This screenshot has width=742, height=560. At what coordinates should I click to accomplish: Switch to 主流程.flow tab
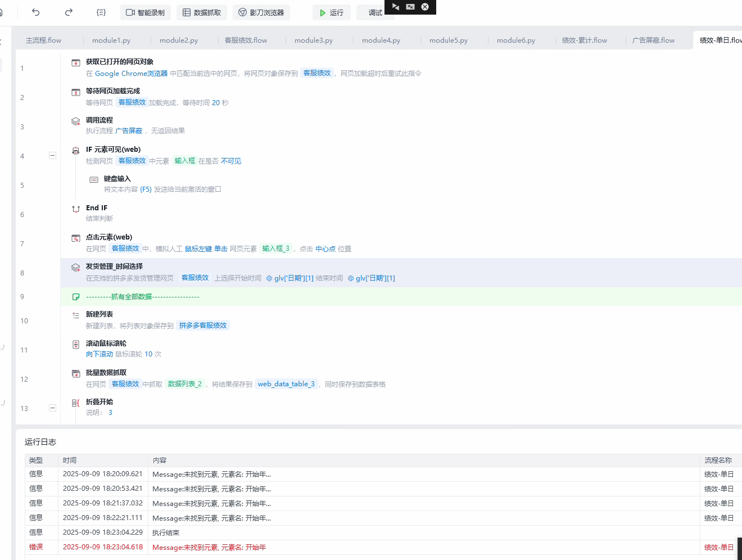44,40
